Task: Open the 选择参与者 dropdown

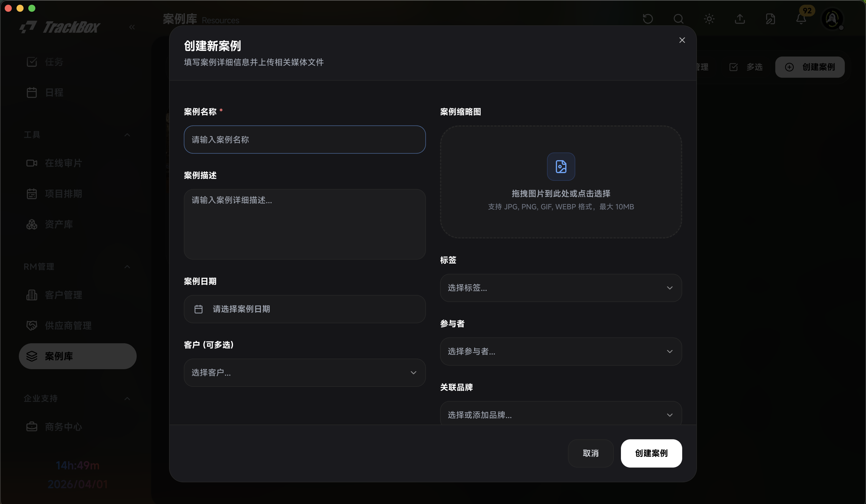Action: (x=561, y=351)
